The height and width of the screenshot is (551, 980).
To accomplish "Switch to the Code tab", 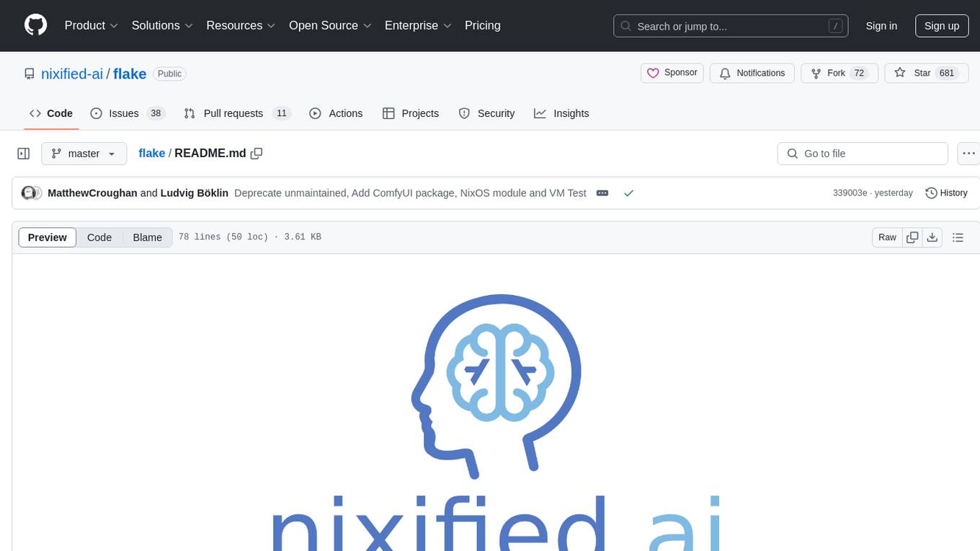I will coord(50,113).
